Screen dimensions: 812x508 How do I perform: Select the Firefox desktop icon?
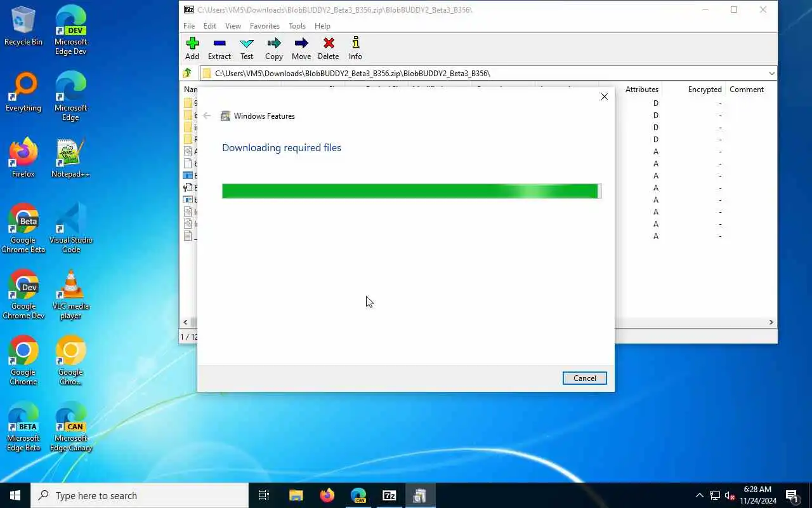(23, 158)
